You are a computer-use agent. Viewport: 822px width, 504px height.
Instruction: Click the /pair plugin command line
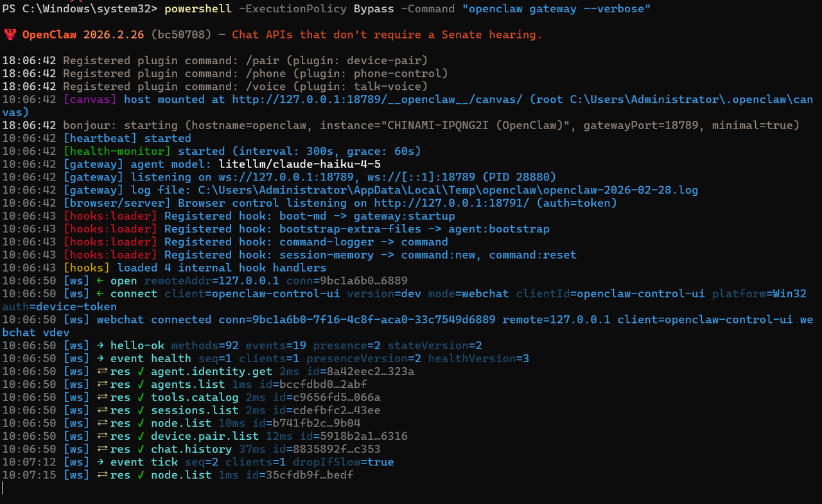[215, 61]
